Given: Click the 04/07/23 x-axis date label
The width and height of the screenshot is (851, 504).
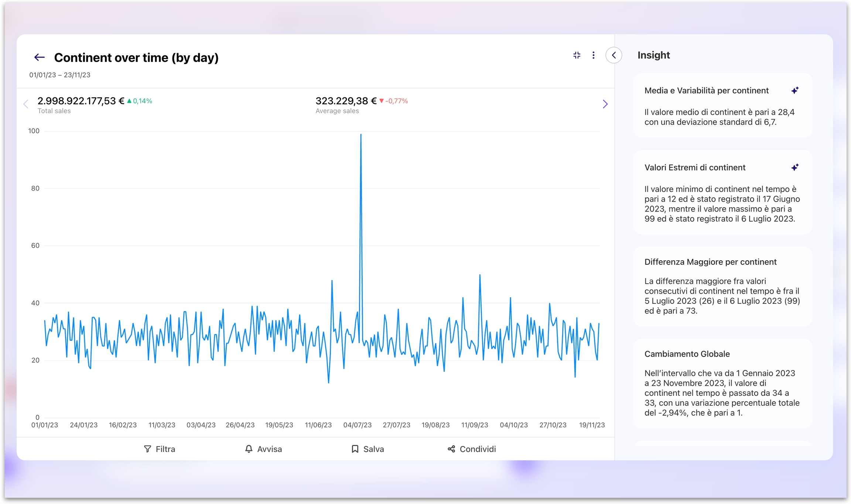Looking at the screenshot, I should [x=357, y=425].
